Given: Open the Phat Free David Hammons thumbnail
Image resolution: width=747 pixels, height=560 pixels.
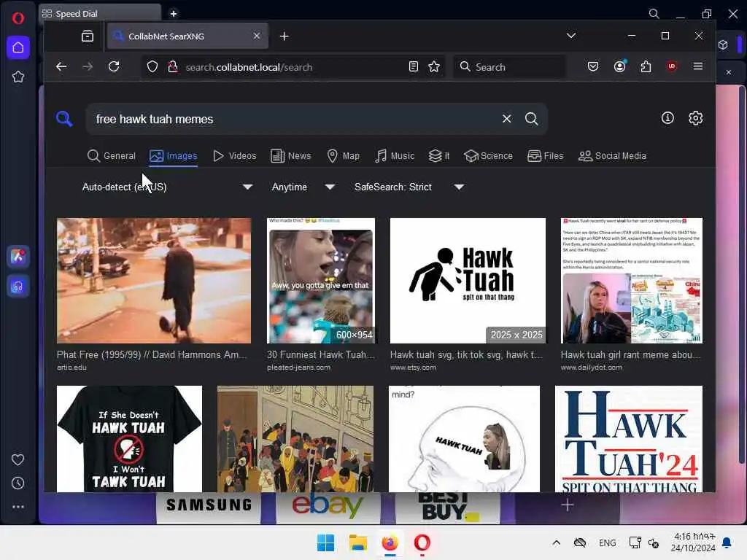Looking at the screenshot, I should (154, 281).
